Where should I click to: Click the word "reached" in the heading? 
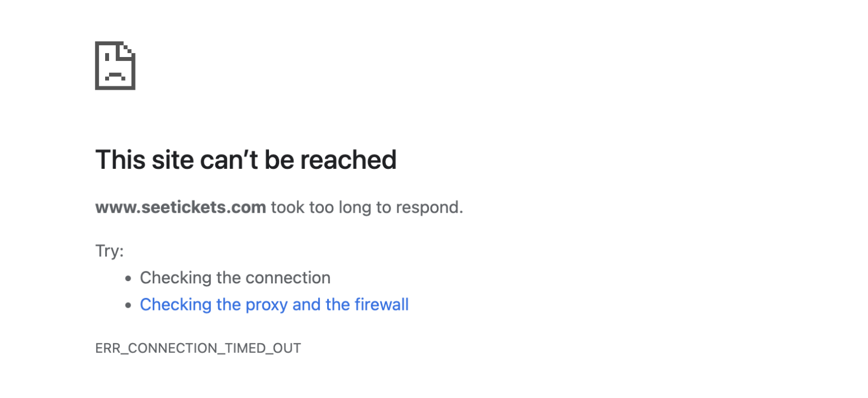click(x=348, y=160)
